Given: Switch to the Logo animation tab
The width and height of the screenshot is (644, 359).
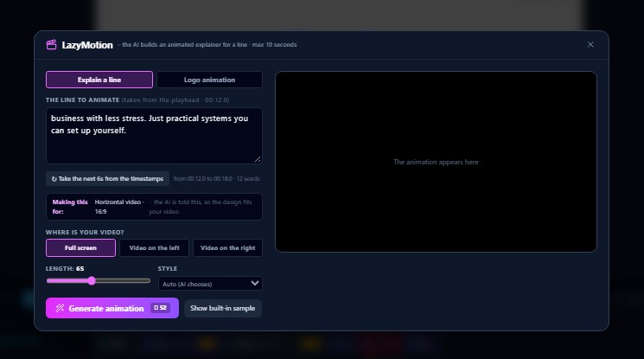Looking at the screenshot, I should (x=209, y=80).
